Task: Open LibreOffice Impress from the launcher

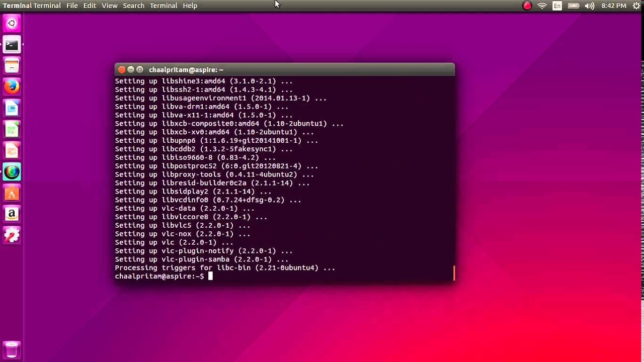Action: coord(12,150)
